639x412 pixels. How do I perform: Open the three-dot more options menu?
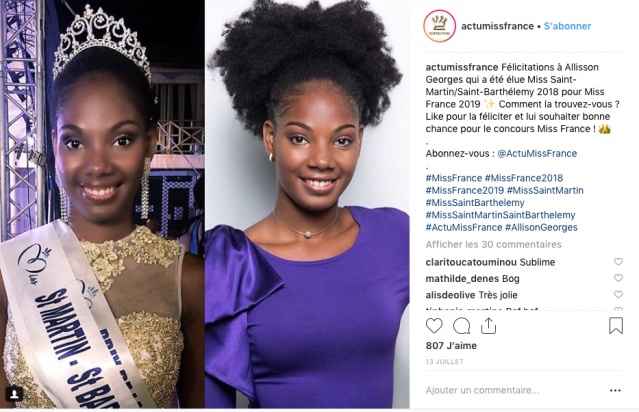pyautogui.click(x=615, y=390)
